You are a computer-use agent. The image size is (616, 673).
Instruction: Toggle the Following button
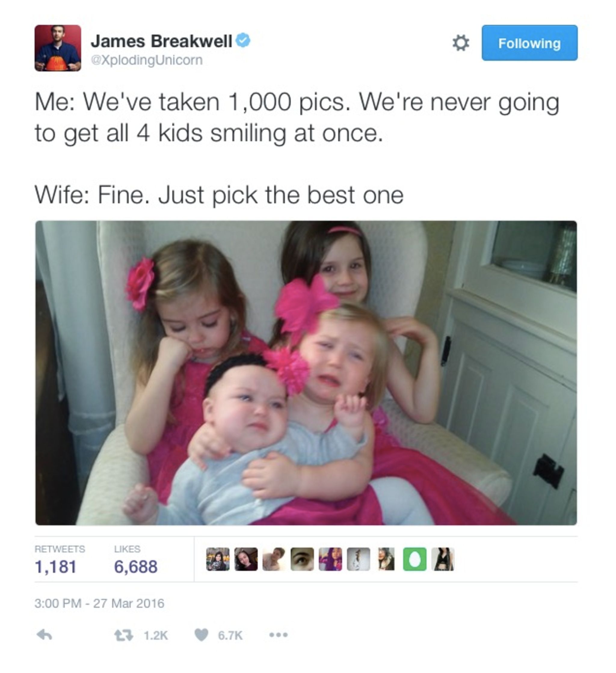click(x=530, y=43)
